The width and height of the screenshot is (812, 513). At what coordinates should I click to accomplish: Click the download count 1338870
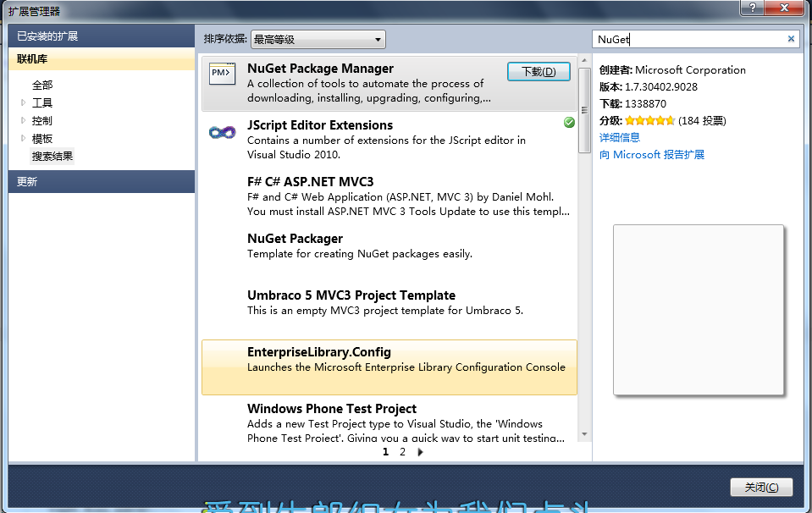645,103
